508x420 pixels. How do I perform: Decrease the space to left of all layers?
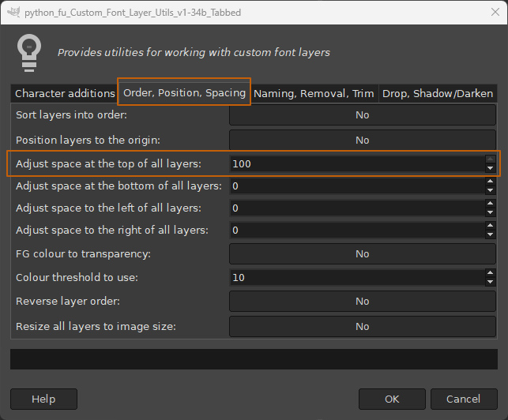point(490,212)
